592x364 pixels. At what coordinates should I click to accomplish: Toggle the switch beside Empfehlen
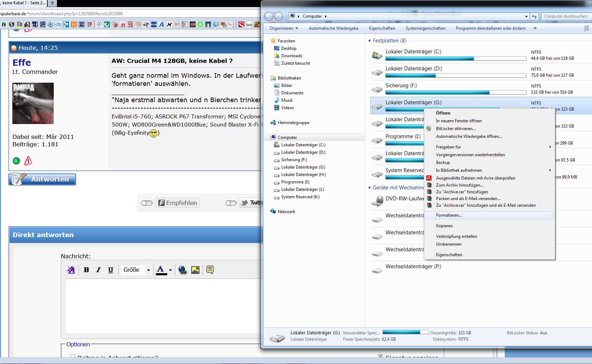147,203
